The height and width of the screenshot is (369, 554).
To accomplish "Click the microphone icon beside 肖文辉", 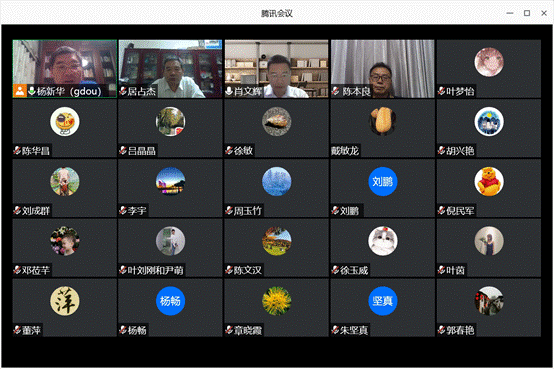I will point(229,91).
